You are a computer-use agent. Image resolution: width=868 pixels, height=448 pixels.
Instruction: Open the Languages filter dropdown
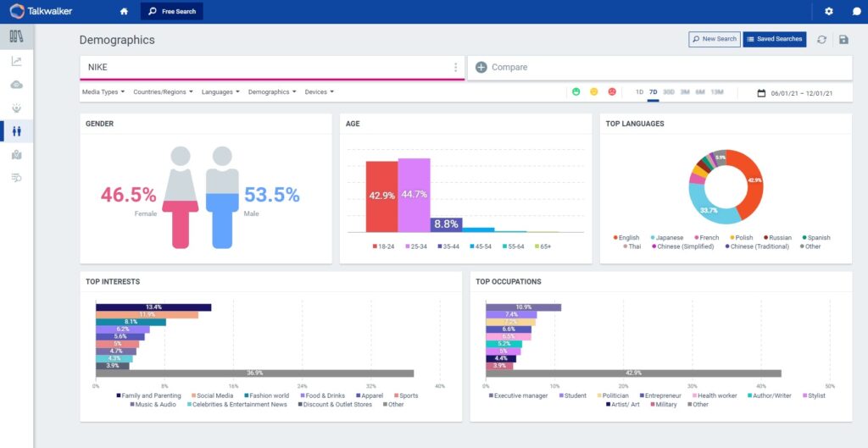coord(220,91)
